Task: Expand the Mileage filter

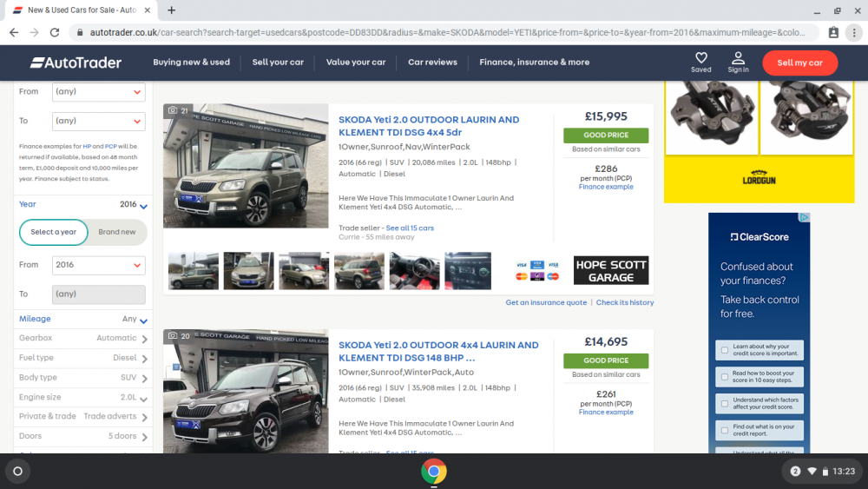Action: (x=83, y=319)
